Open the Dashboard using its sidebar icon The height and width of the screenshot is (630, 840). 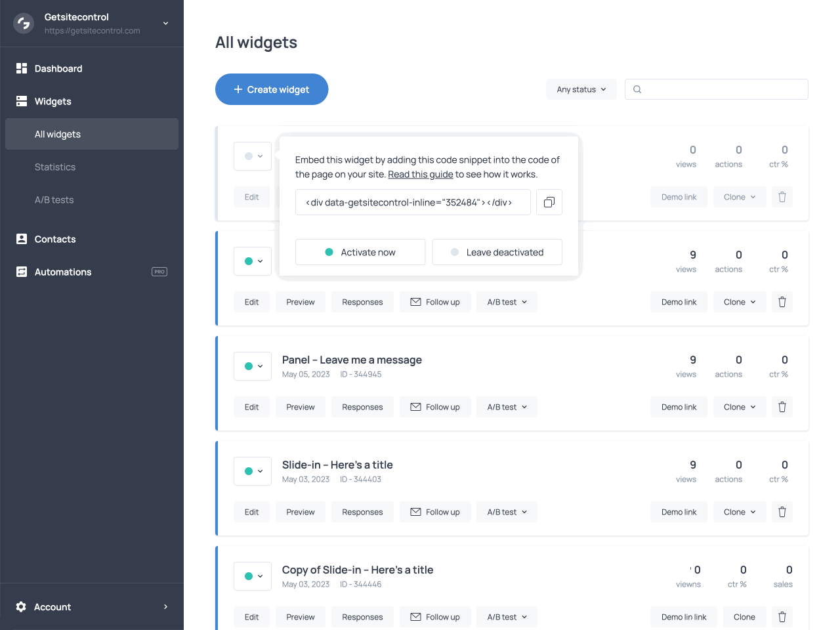(20, 68)
